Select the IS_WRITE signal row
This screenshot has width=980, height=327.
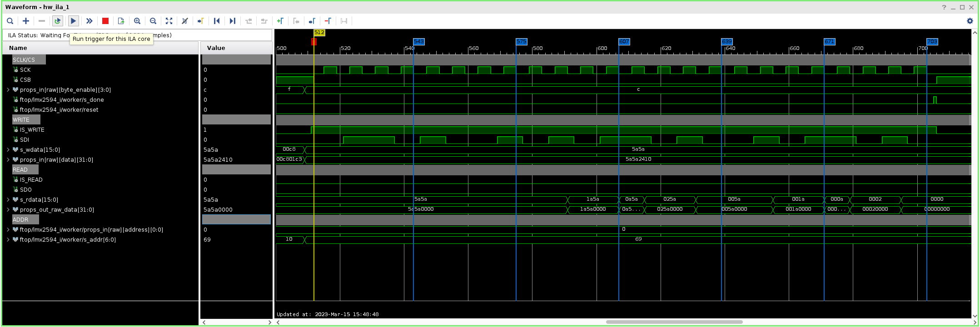pyautogui.click(x=100, y=130)
